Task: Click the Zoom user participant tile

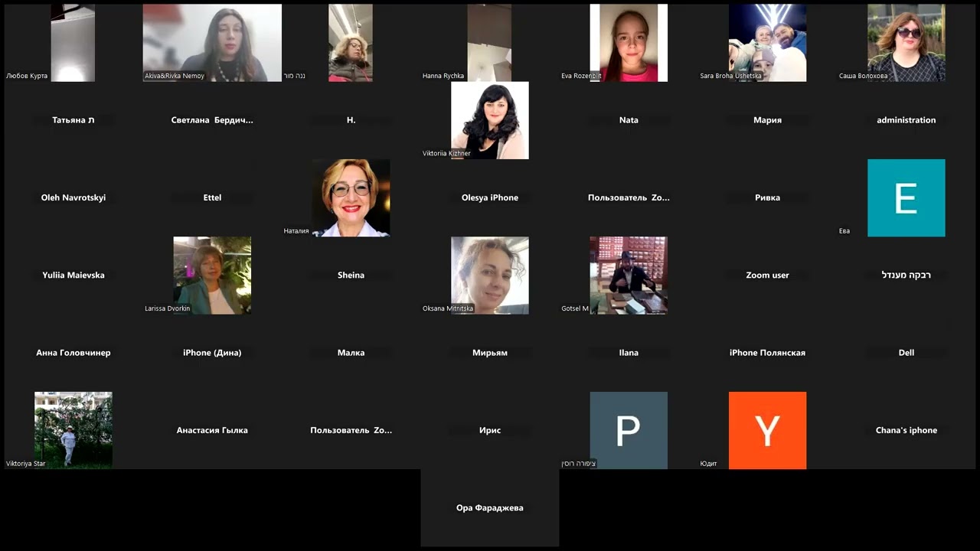Action: 767,275
